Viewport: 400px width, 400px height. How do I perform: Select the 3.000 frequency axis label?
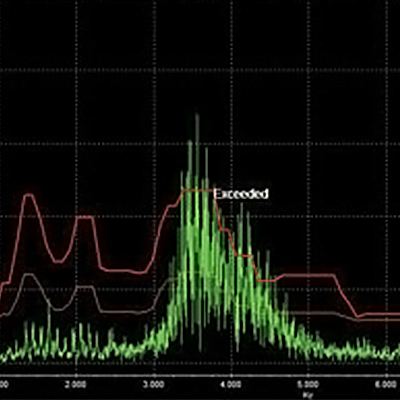(x=154, y=384)
